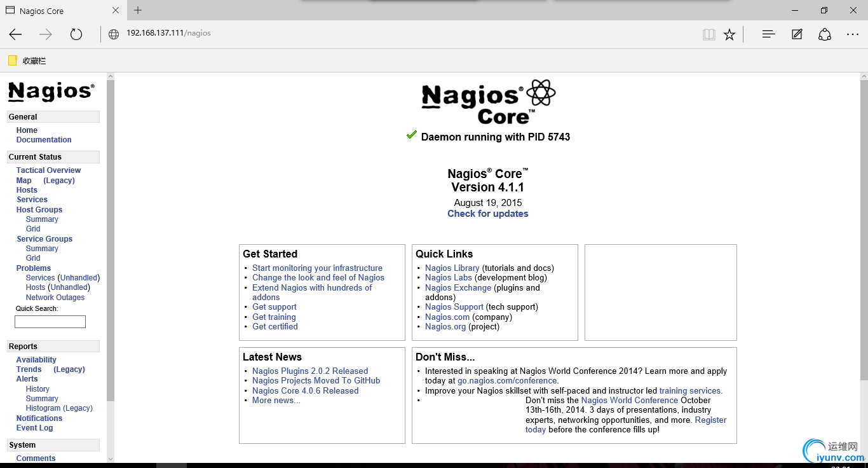Open Start monitoring your infrastructure link
868x468 pixels.
click(x=317, y=268)
